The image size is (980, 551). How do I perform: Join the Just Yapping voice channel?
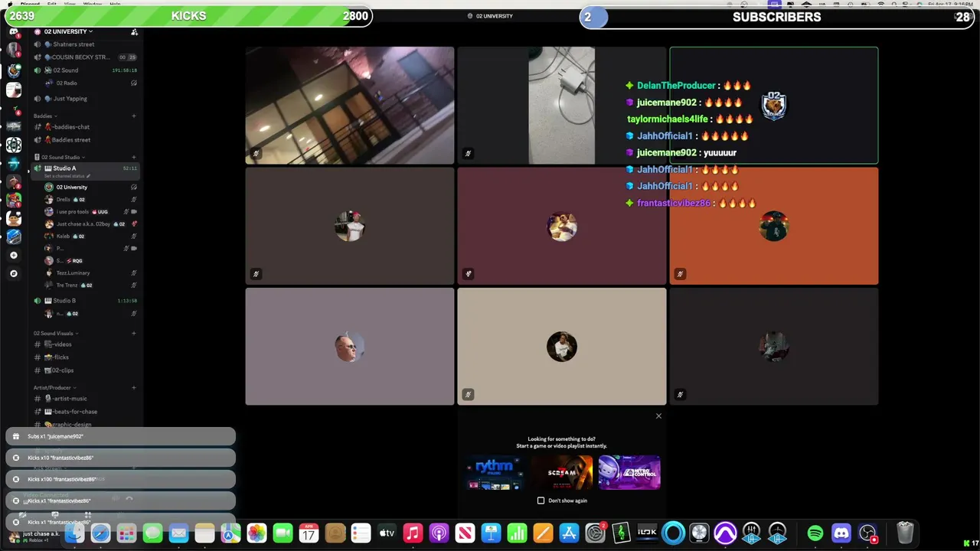[x=84, y=99]
